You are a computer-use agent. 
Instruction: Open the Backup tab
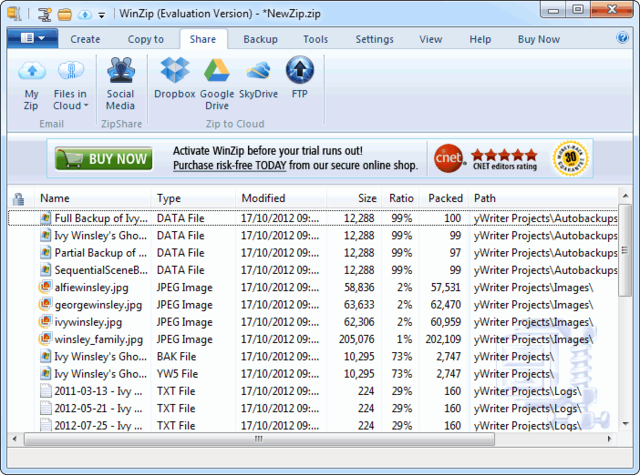coord(260,39)
